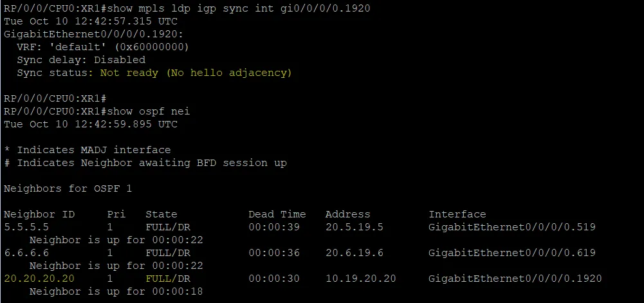Screen dimensions: 644x303
Task: Click address 20.5.19.5
Action: (x=354, y=226)
